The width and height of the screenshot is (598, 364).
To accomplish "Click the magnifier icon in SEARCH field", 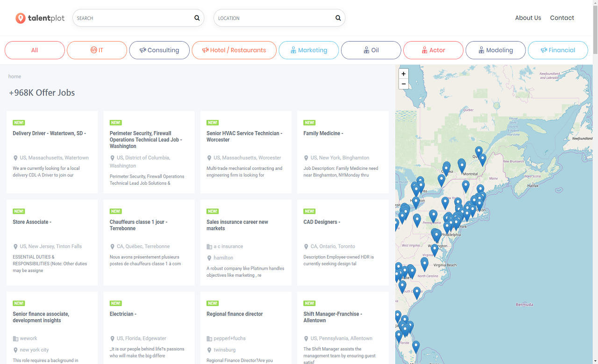I will coord(197,18).
